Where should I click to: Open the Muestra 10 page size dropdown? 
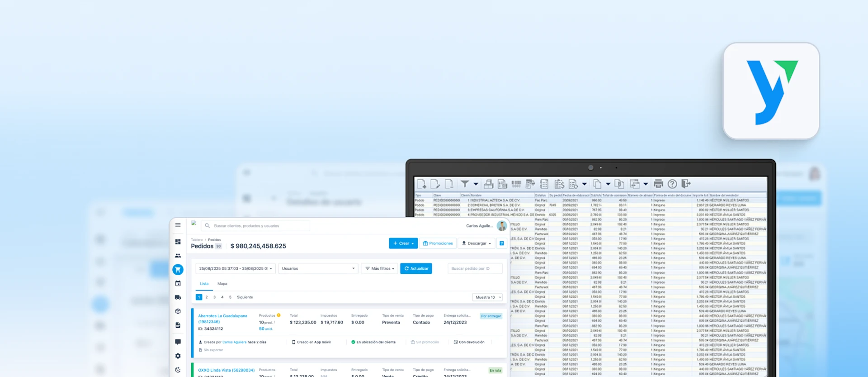click(x=487, y=297)
